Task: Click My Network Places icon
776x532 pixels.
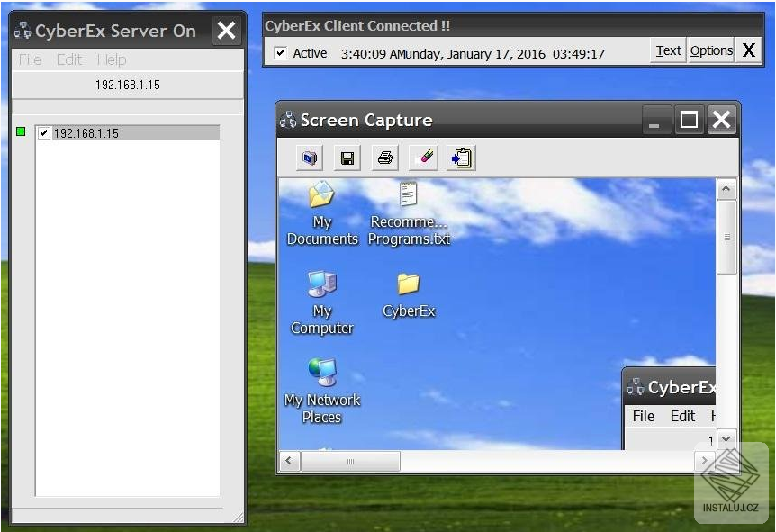Action: pos(322,372)
